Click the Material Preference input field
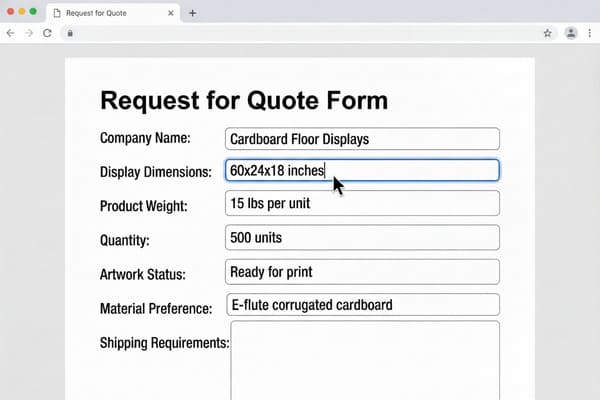This screenshot has width=600, height=400. 363,305
